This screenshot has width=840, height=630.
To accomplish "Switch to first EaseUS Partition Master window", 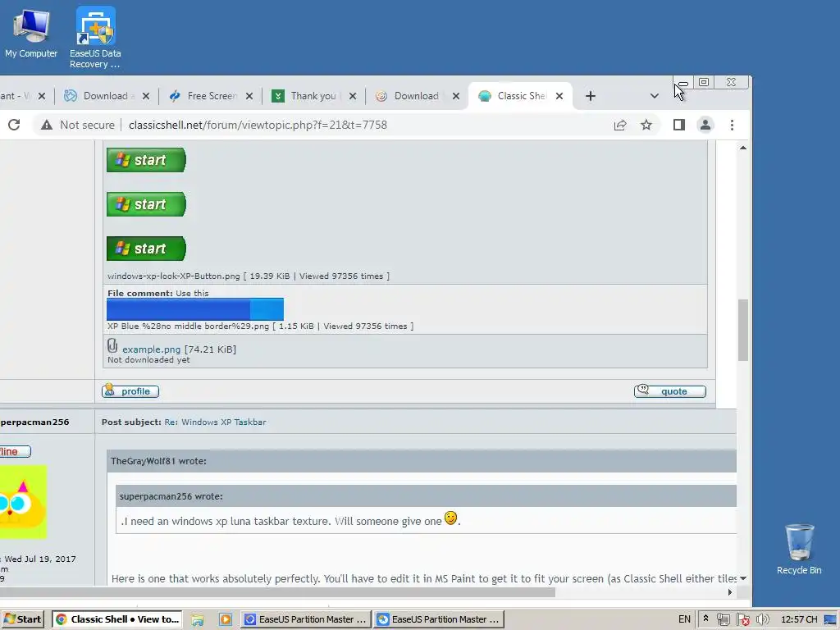I will [305, 619].
